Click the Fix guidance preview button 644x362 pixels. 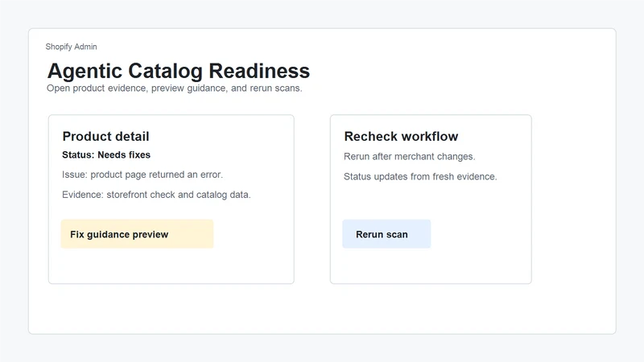pyautogui.click(x=137, y=234)
